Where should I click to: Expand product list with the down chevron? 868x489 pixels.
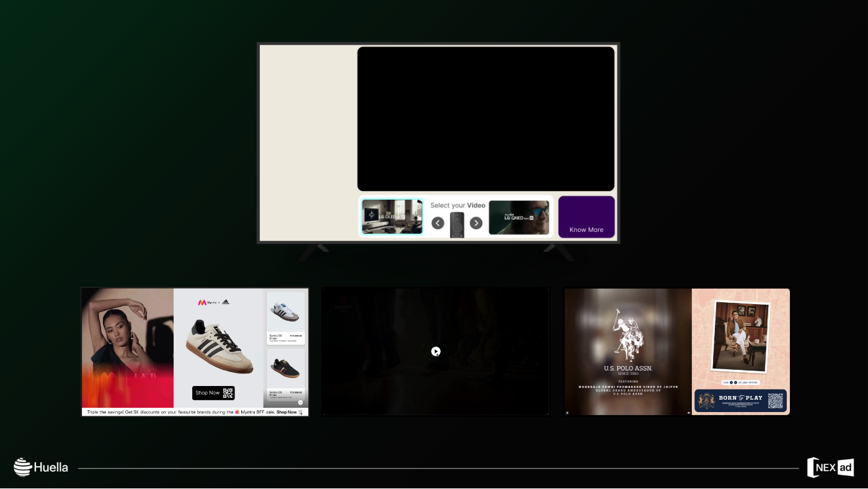(x=301, y=402)
